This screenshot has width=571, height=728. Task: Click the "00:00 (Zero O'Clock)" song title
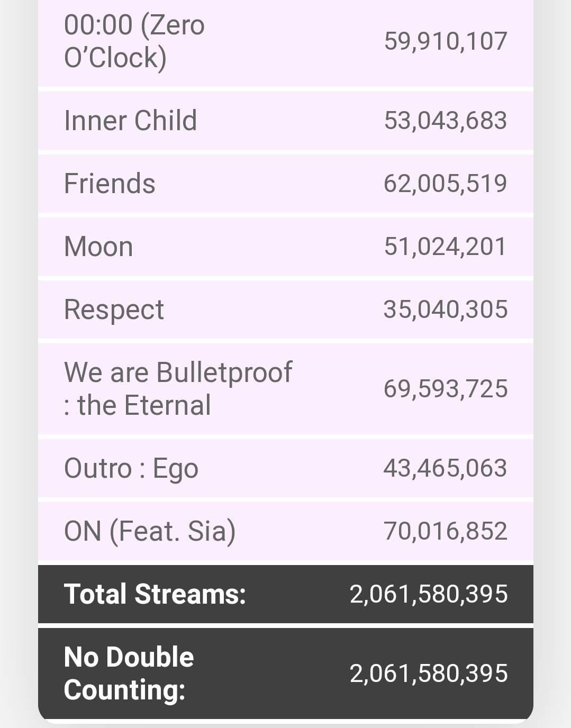pos(134,41)
